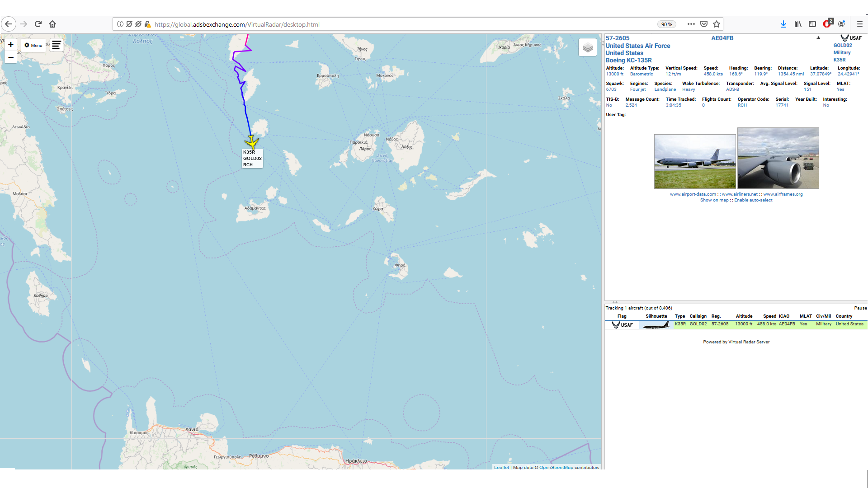This screenshot has height=488, width=868.
Task: Show Firefox sidebar panel icon
Action: pyautogui.click(x=812, y=24)
